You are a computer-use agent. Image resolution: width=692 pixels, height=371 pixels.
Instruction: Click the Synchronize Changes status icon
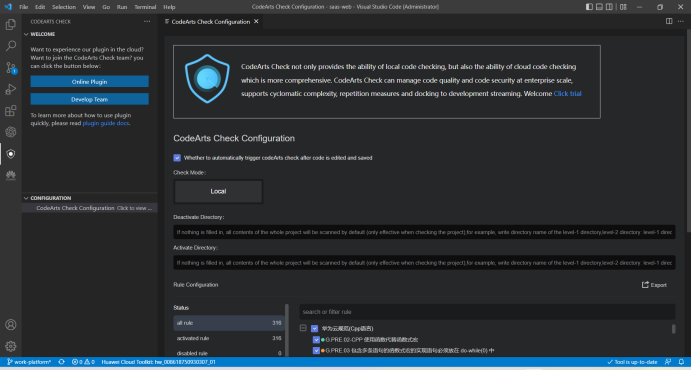pos(61,362)
